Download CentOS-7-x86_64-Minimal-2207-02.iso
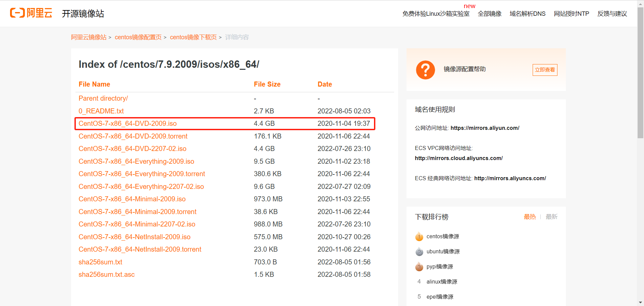 pos(137,224)
